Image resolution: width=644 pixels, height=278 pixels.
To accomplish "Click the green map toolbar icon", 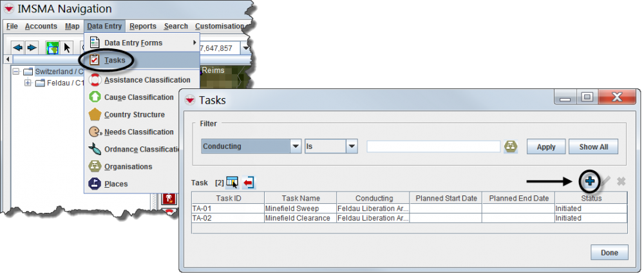I will [x=52, y=48].
